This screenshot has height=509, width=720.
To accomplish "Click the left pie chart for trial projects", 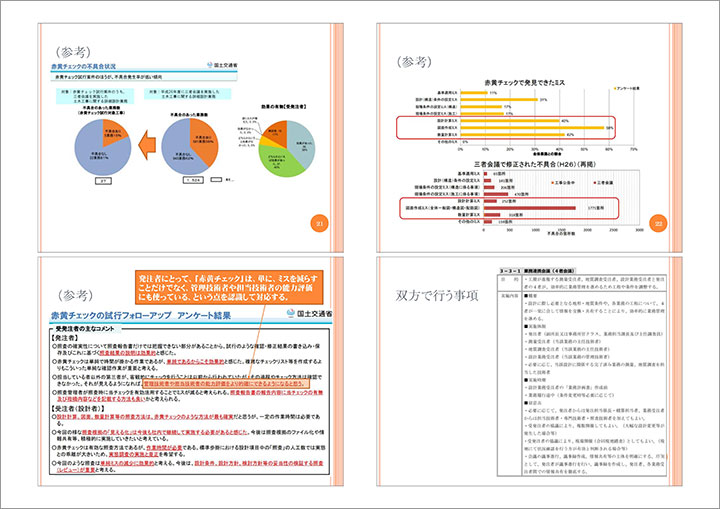I will tap(103, 147).
